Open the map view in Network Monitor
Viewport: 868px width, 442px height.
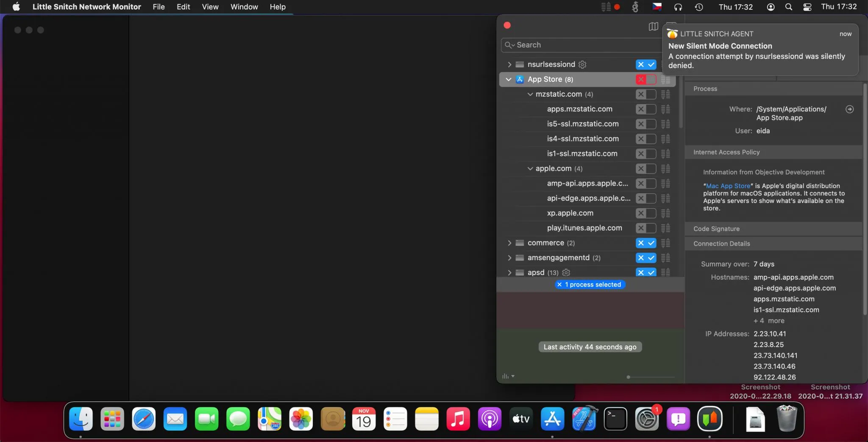[653, 27]
